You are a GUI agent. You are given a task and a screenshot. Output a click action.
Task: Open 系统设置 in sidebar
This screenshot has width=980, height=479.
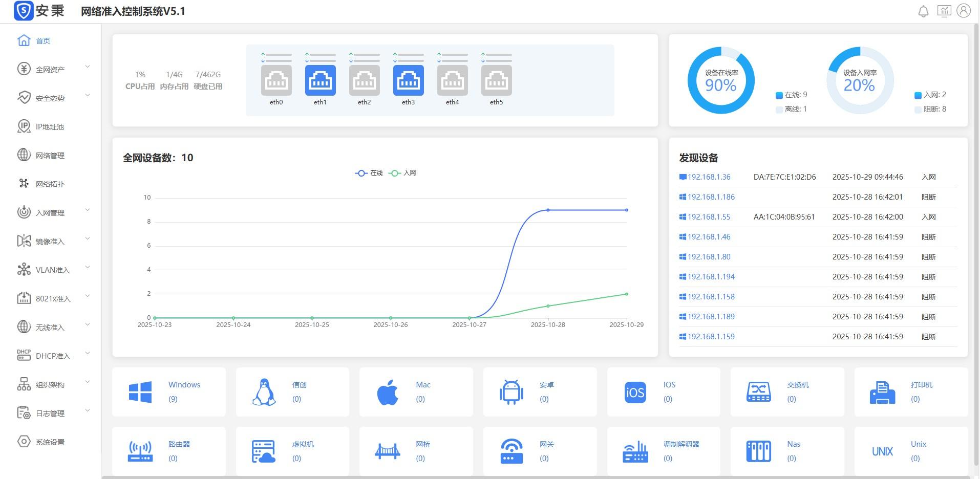pos(50,442)
